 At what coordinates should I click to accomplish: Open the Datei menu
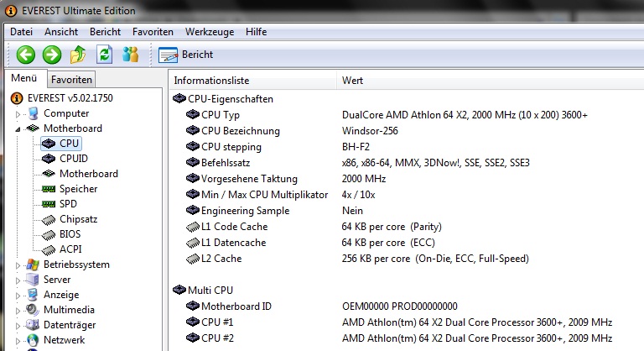point(21,32)
